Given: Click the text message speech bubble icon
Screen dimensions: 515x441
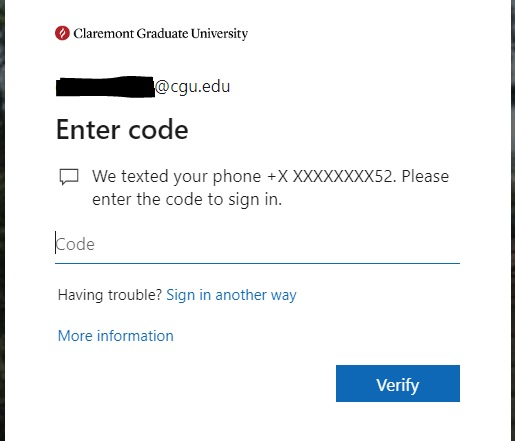Looking at the screenshot, I should click(x=69, y=177).
